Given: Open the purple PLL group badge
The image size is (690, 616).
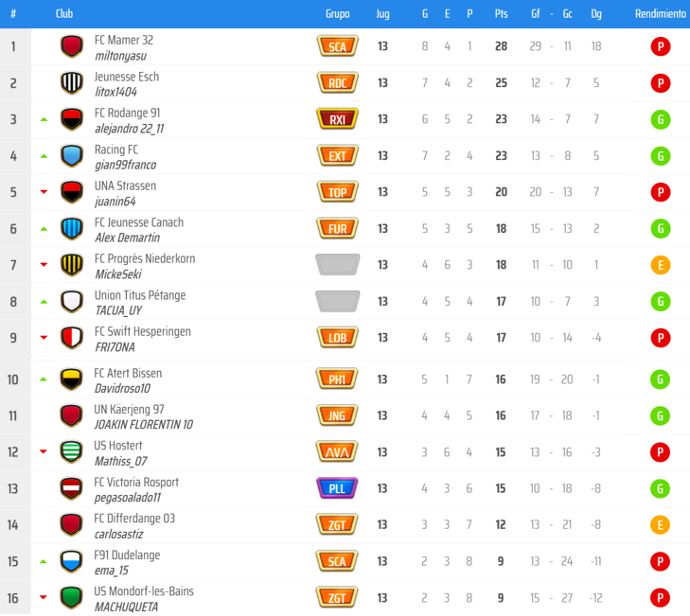Looking at the screenshot, I should click(x=337, y=488).
